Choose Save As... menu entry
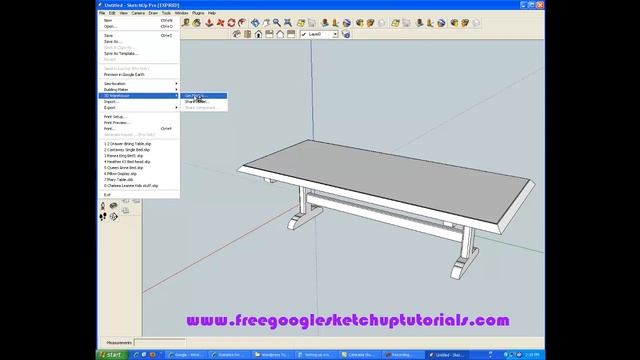Image resolution: width=640 pixels, height=360 pixels. (139, 41)
